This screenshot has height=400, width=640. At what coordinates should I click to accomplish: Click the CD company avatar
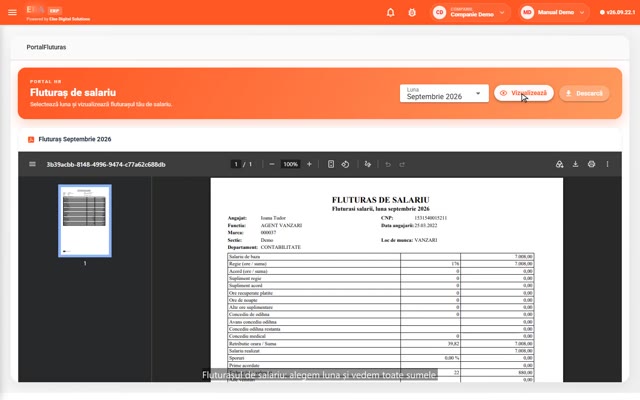click(439, 12)
